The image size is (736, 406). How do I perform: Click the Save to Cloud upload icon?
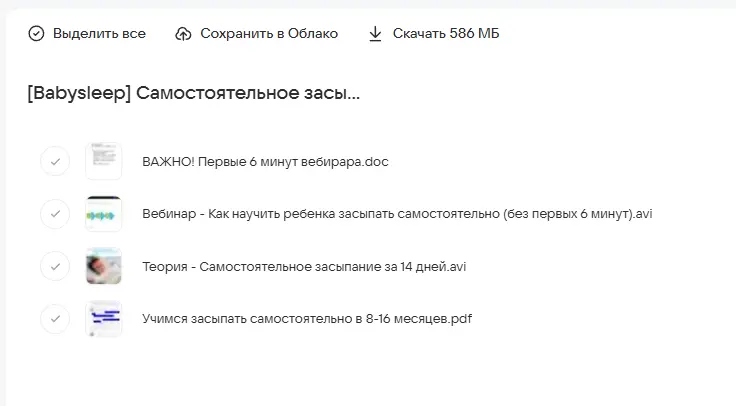click(183, 34)
